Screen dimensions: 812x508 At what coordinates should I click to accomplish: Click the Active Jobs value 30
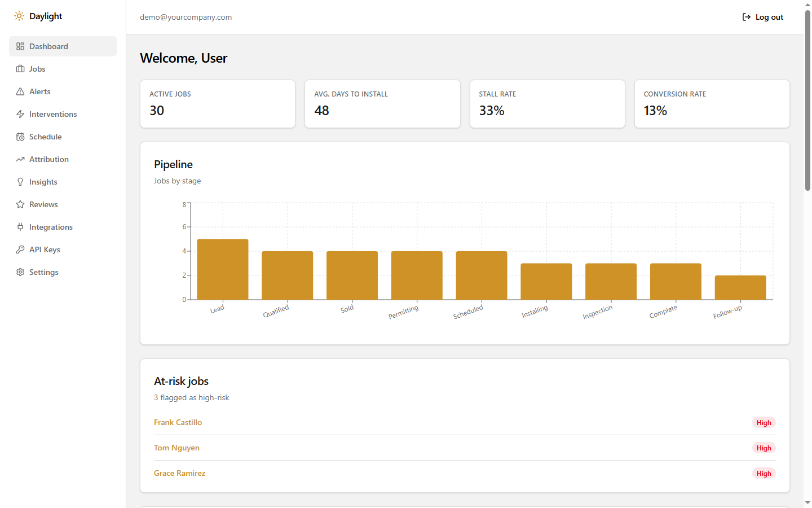tap(157, 111)
